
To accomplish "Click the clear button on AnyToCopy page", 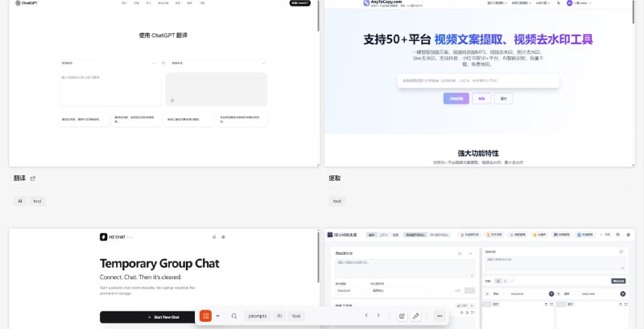I will (x=504, y=98).
